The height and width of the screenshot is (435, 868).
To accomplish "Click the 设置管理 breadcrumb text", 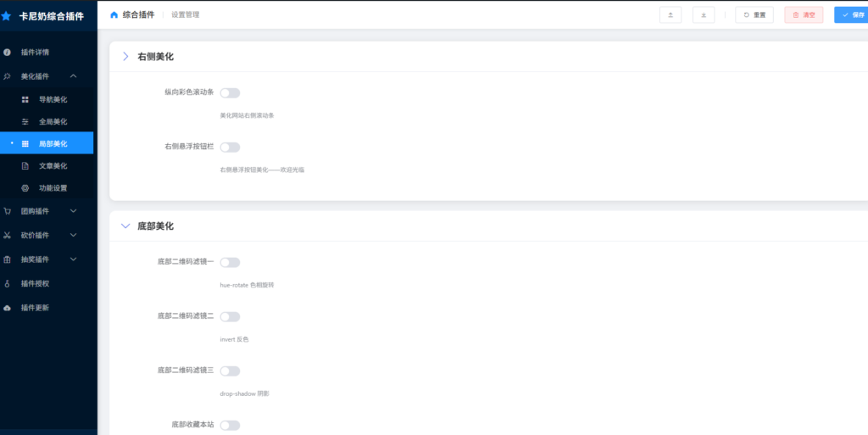I will click(x=186, y=15).
